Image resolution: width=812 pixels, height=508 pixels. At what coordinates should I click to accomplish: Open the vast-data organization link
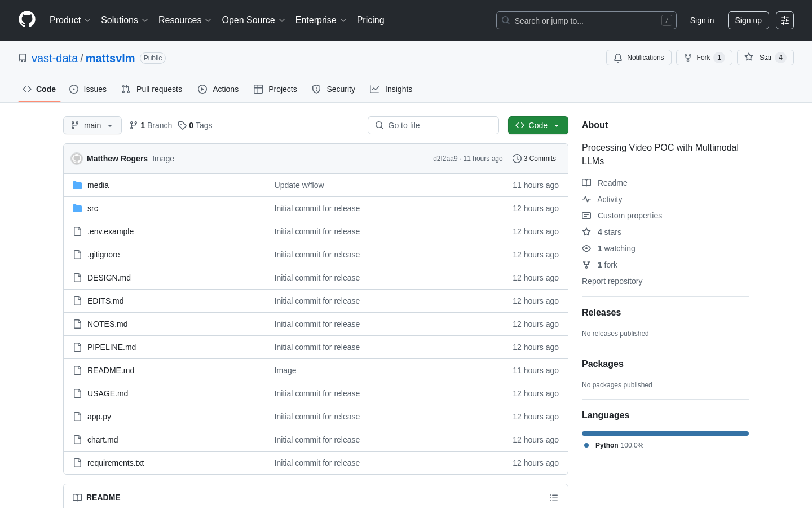pyautogui.click(x=55, y=58)
